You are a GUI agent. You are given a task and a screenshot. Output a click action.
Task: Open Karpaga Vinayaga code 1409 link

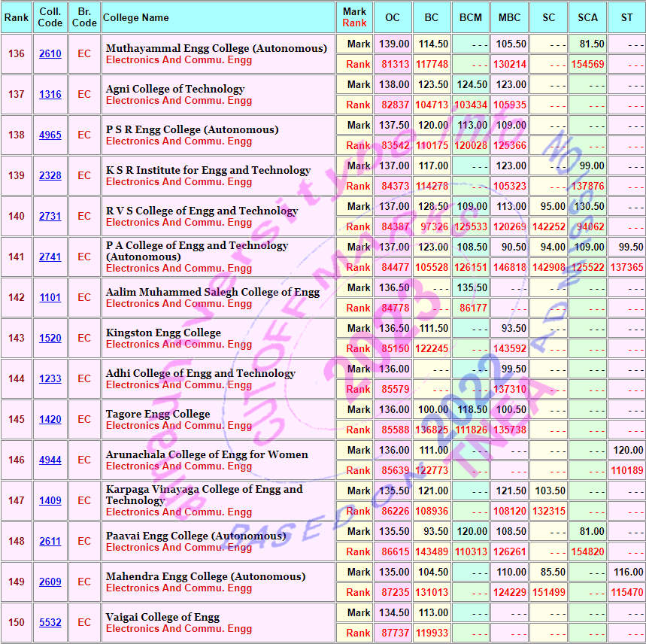pyautogui.click(x=50, y=501)
